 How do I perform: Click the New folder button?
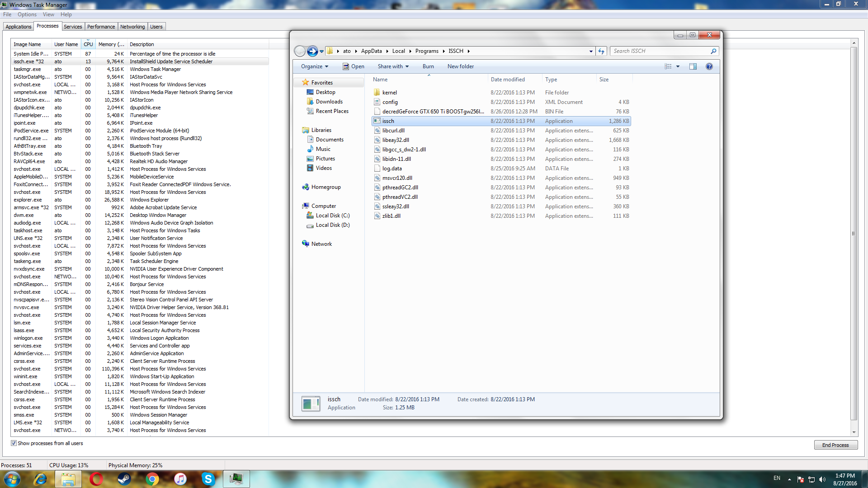tap(460, 66)
